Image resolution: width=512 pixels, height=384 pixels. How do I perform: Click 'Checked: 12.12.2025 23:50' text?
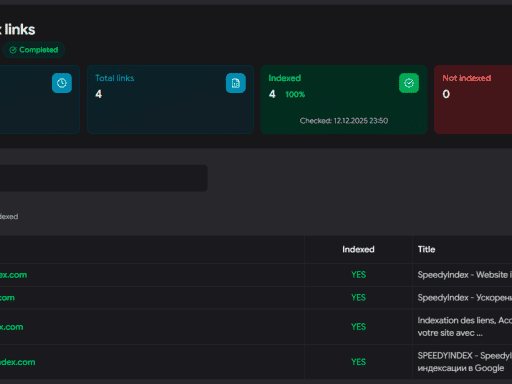coord(344,121)
